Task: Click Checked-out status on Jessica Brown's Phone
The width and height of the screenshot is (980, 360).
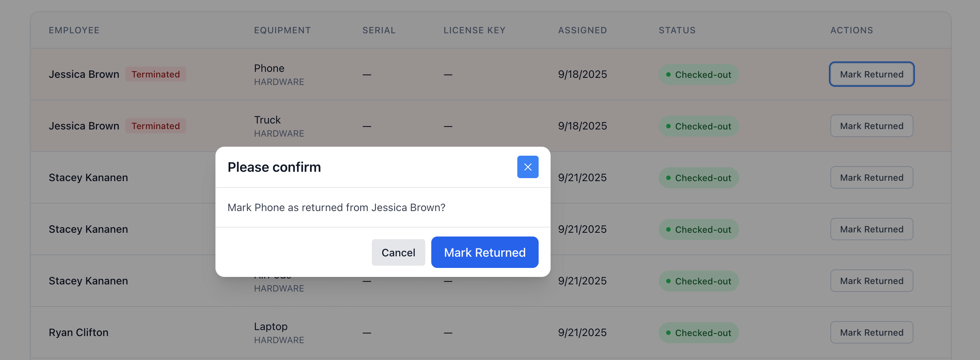Action: (x=698, y=74)
